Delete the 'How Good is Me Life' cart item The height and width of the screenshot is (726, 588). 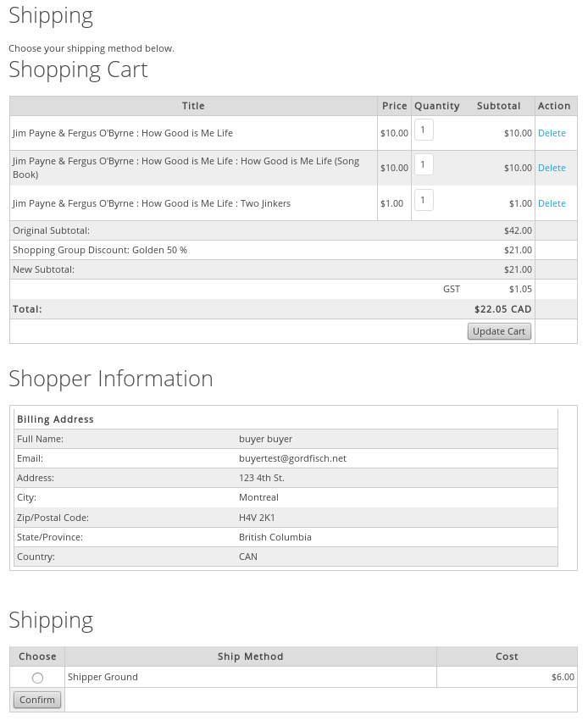click(x=552, y=133)
